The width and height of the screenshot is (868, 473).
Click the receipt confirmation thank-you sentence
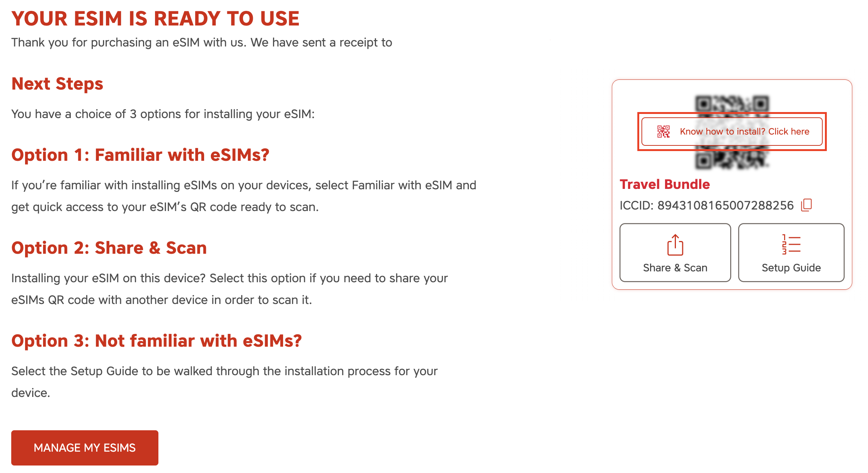201,42
